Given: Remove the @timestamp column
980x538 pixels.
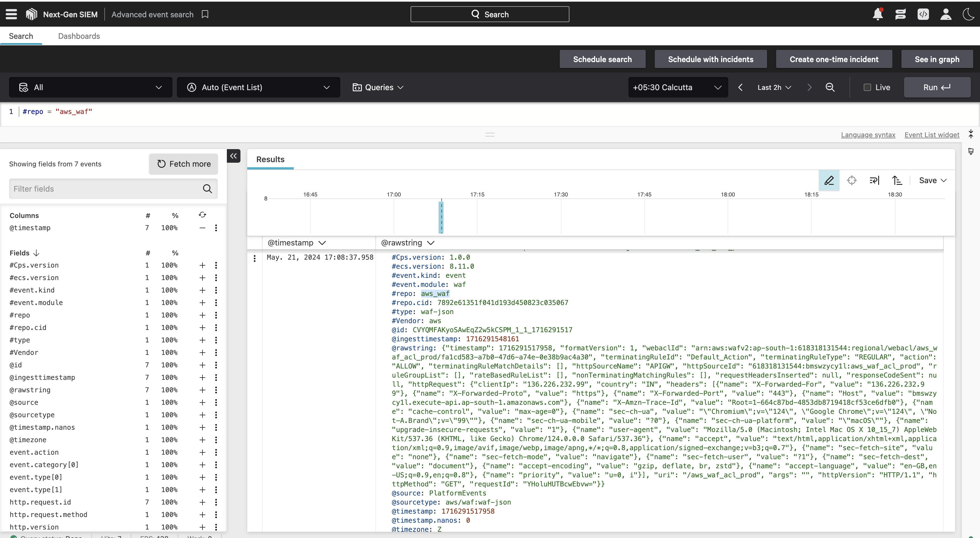Looking at the screenshot, I should pos(202,228).
